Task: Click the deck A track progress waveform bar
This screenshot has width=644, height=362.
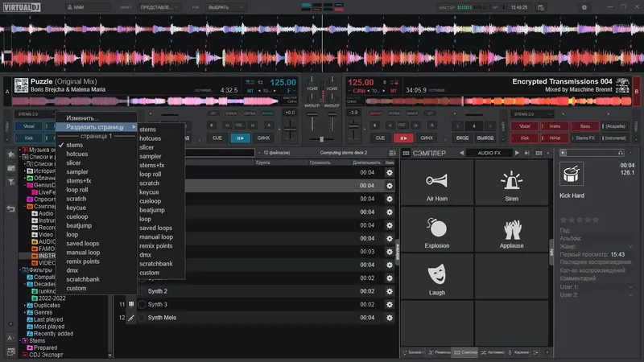Action: click(x=145, y=101)
